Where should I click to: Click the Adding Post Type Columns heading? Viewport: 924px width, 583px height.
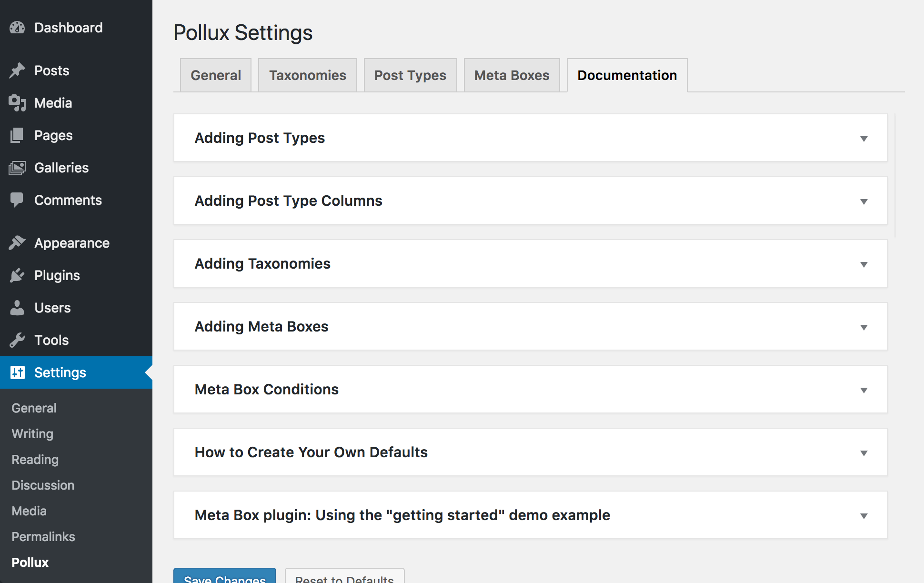pyautogui.click(x=289, y=201)
